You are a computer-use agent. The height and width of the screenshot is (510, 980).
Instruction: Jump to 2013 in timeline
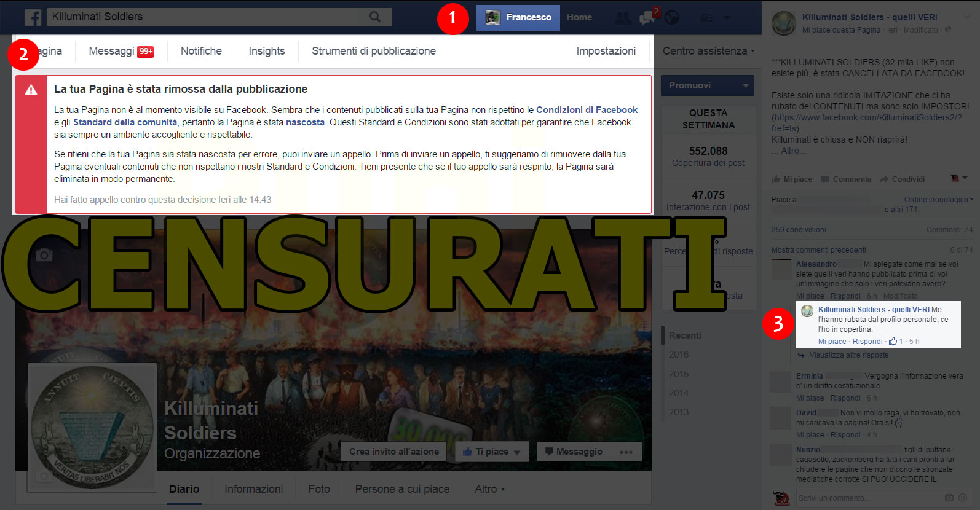[679, 412]
